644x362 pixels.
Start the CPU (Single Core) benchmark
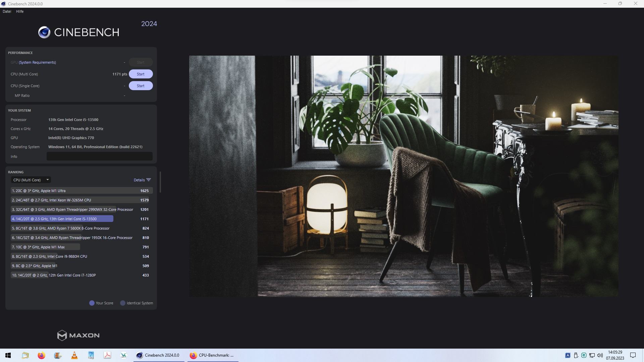point(141,86)
